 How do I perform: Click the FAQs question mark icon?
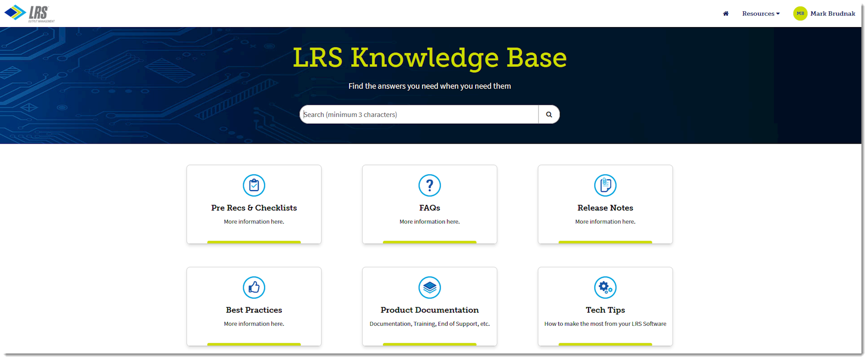(429, 185)
